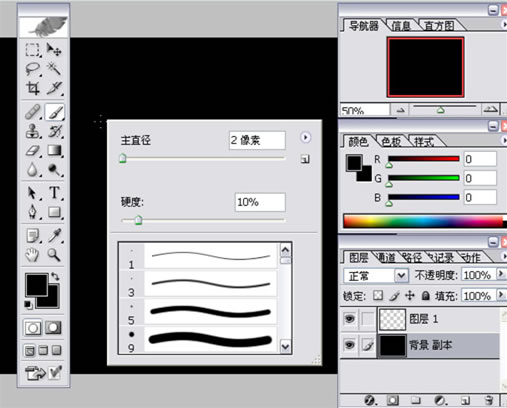
Task: Select the Brush tool
Action: [x=54, y=112]
